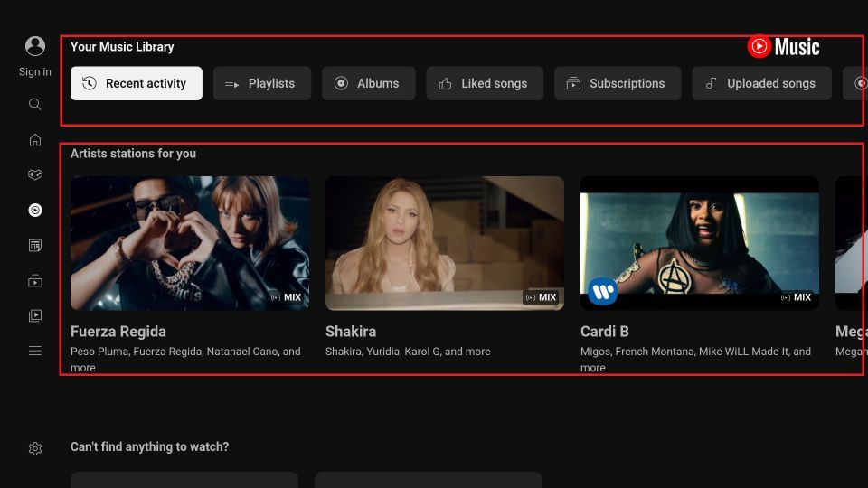Play the Fuerza Regida mix thumbnail

coord(190,243)
